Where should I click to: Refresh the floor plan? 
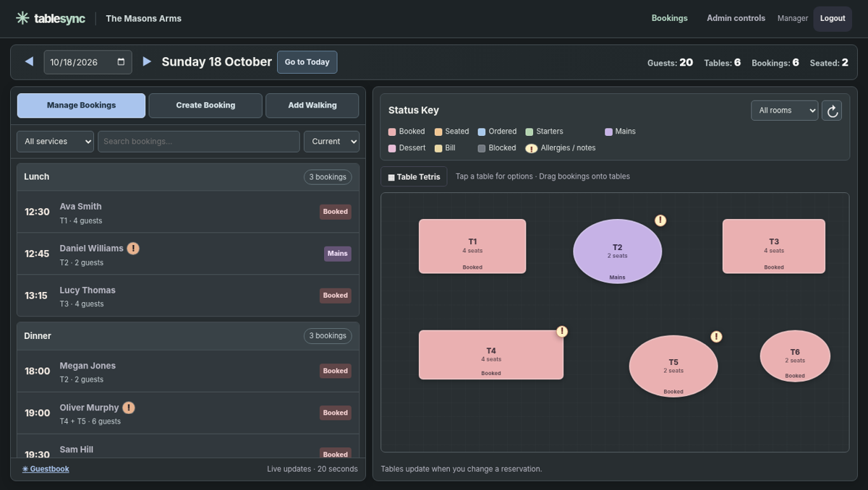point(832,111)
